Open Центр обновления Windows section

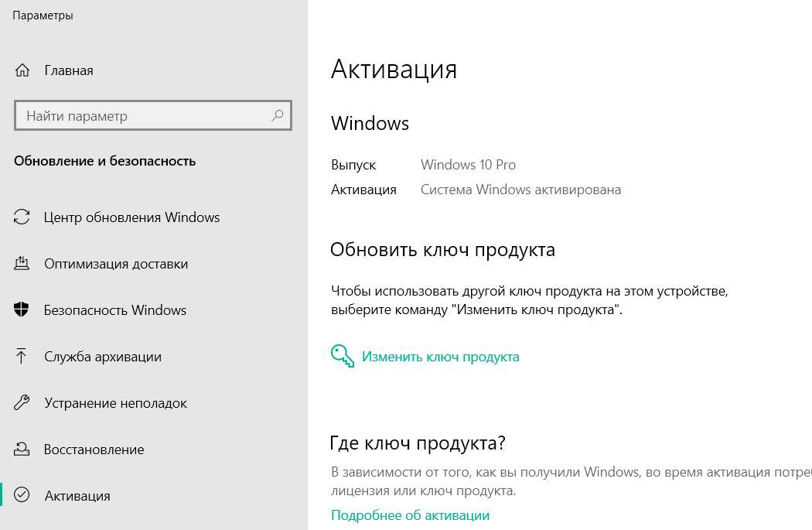tap(131, 217)
